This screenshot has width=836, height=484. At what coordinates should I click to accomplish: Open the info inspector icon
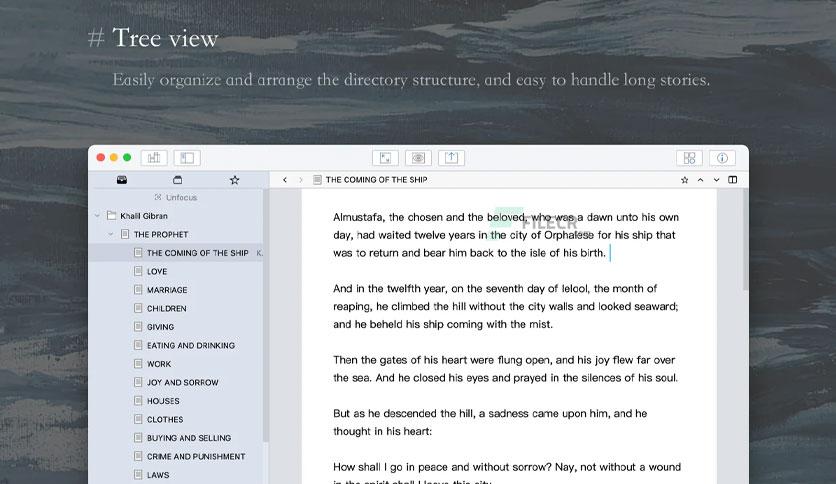(722, 158)
